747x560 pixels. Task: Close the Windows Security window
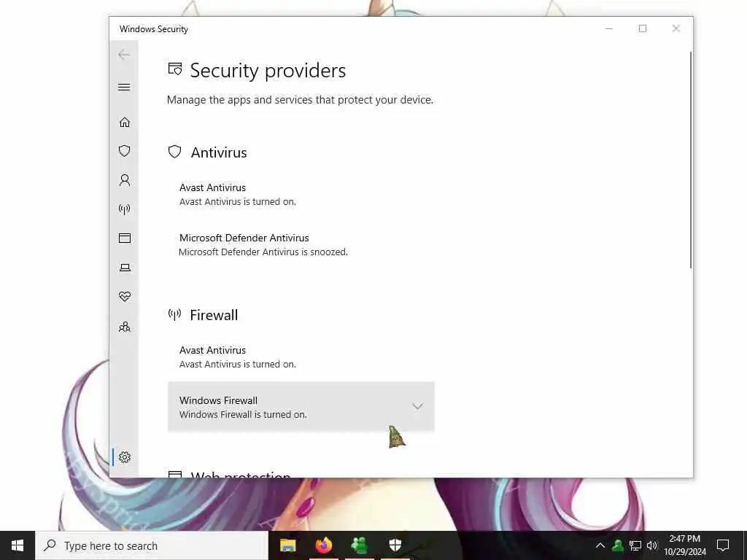click(676, 28)
